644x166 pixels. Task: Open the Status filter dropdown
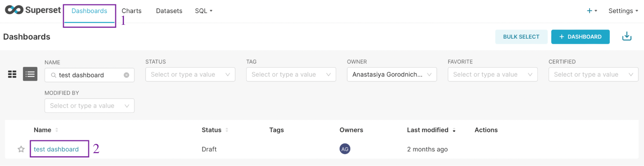(190, 74)
